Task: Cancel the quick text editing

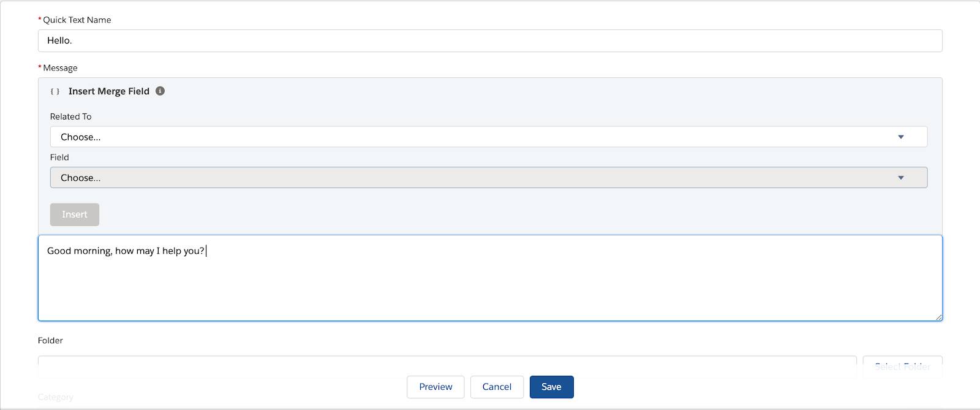Action: pyautogui.click(x=497, y=387)
